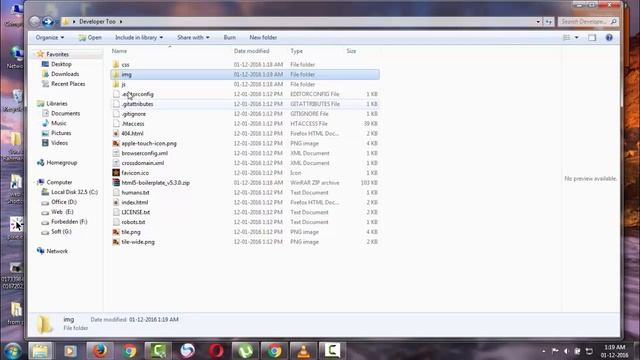Image resolution: width=640 pixels, height=360 pixels.
Task: Click the Windows Start button
Action: click(13, 351)
